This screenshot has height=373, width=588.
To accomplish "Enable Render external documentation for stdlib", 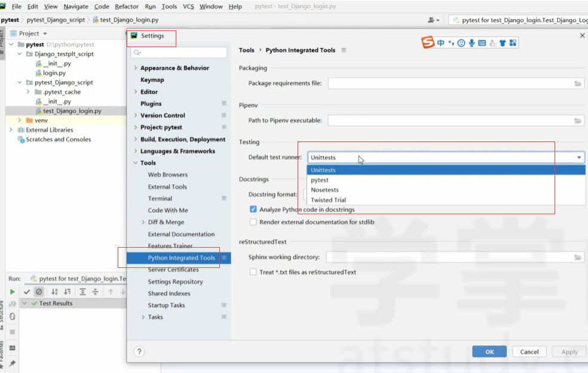I will tap(253, 222).
